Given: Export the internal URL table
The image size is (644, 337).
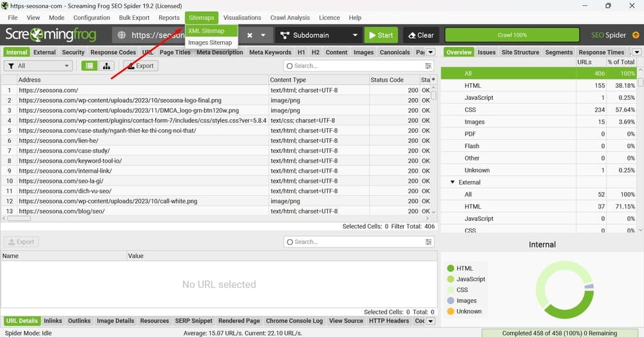Looking at the screenshot, I should pos(140,66).
